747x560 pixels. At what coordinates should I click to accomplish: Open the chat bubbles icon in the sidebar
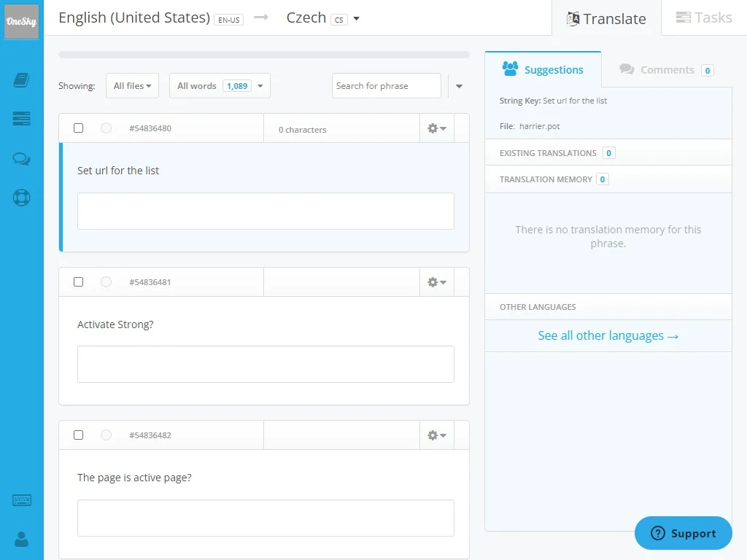coord(21,158)
